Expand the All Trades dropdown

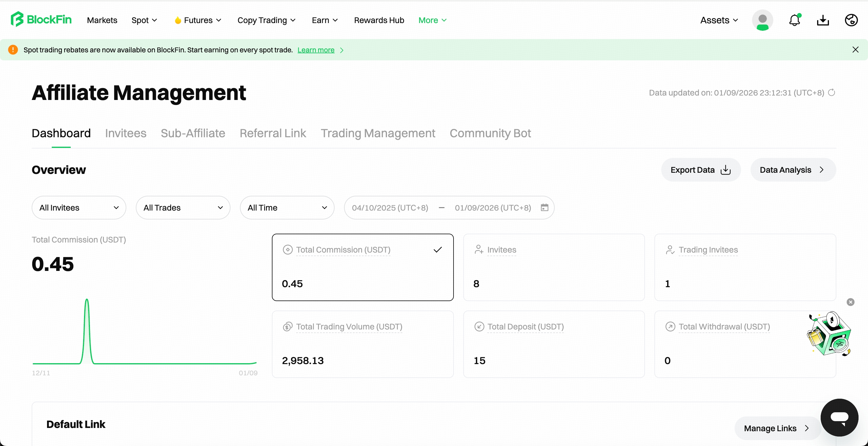coord(183,208)
